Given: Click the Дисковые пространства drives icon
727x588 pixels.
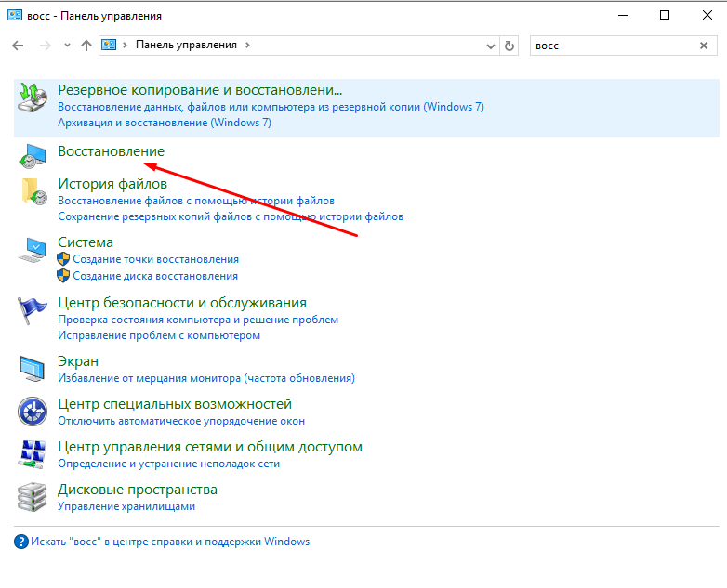Looking at the screenshot, I should (33, 497).
